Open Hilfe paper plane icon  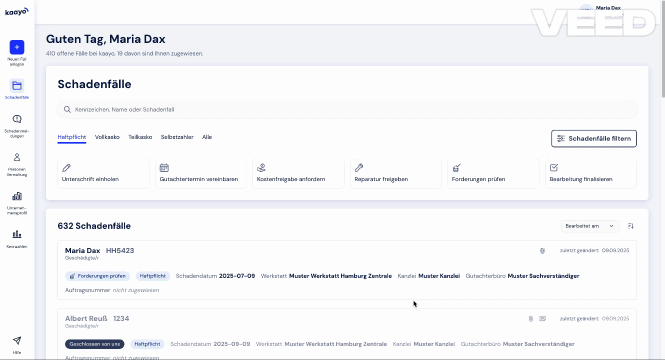[x=17, y=340]
